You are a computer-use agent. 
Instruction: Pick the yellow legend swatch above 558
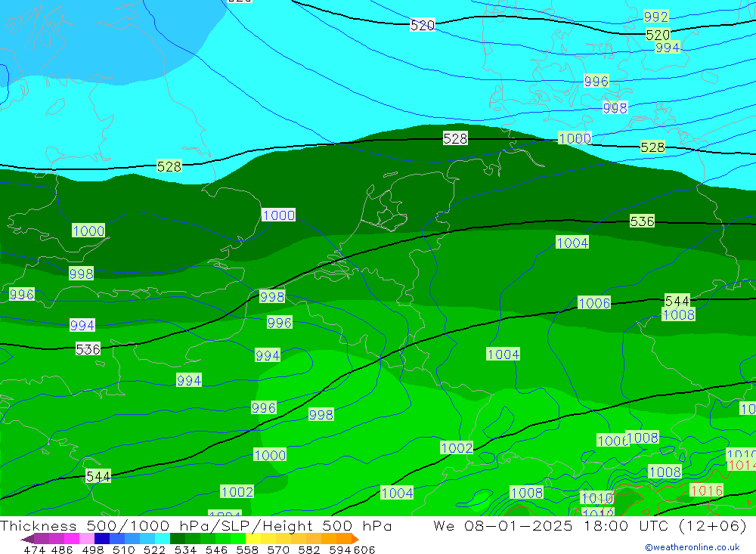pos(253,539)
